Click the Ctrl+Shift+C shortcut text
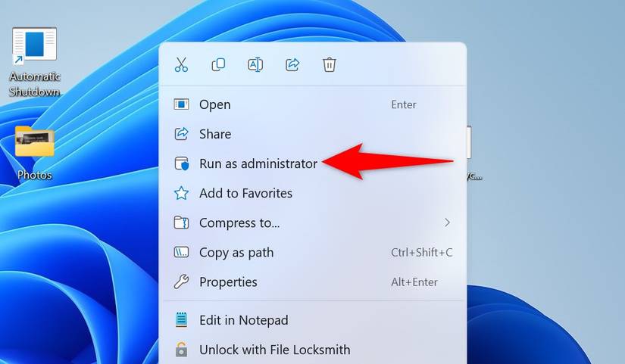The height and width of the screenshot is (364, 625). tap(422, 253)
